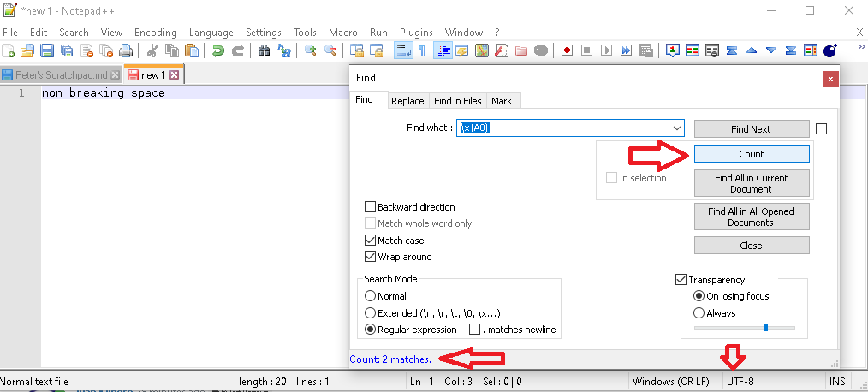The height and width of the screenshot is (392, 868).
Task: Click the Save recorded macro icon
Action: click(645, 51)
